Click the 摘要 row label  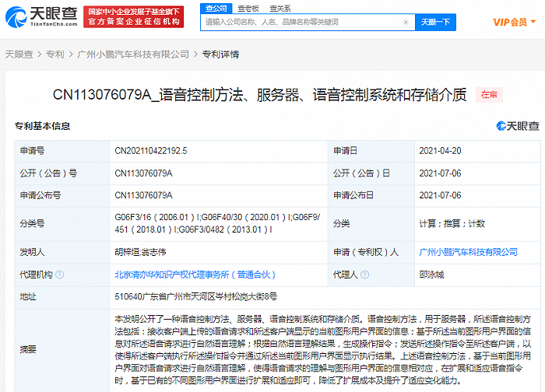click(x=28, y=349)
